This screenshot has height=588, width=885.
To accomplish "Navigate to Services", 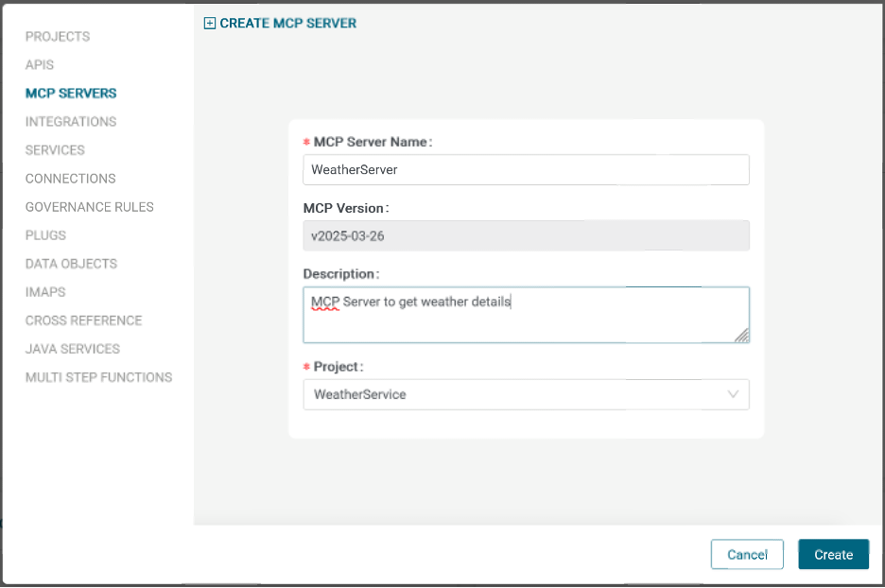I will click(55, 150).
